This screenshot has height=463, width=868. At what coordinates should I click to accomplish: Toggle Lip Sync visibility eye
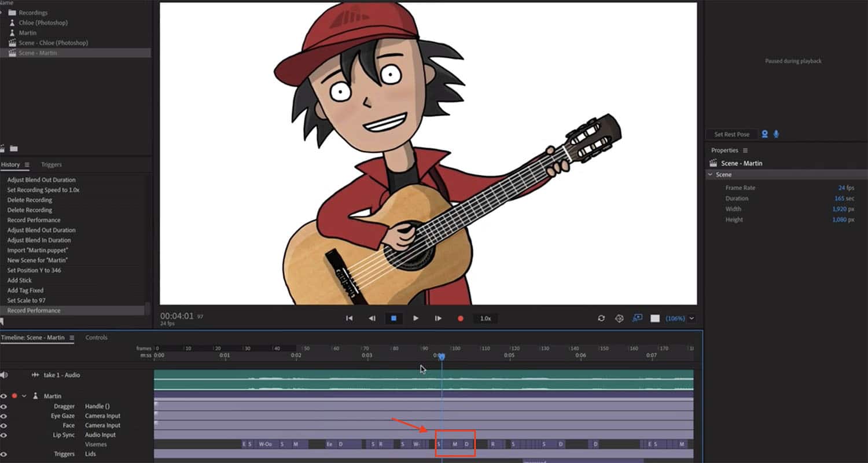pyautogui.click(x=4, y=435)
